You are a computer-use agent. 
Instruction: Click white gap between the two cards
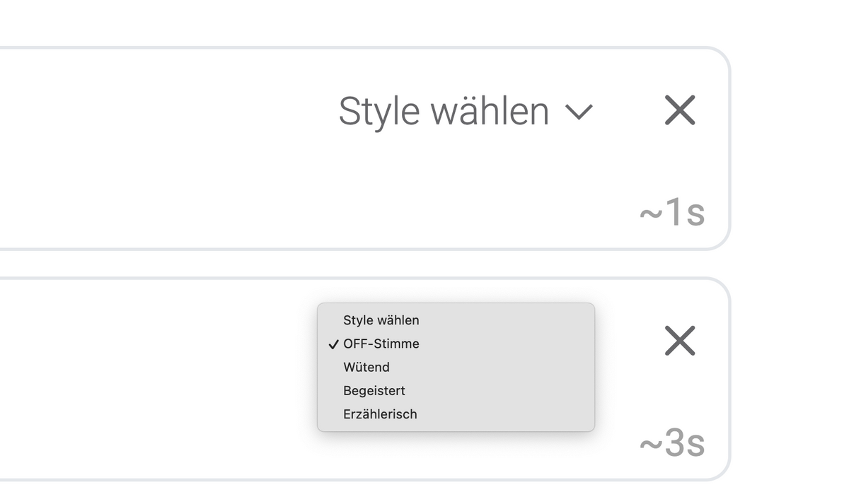(x=354, y=264)
